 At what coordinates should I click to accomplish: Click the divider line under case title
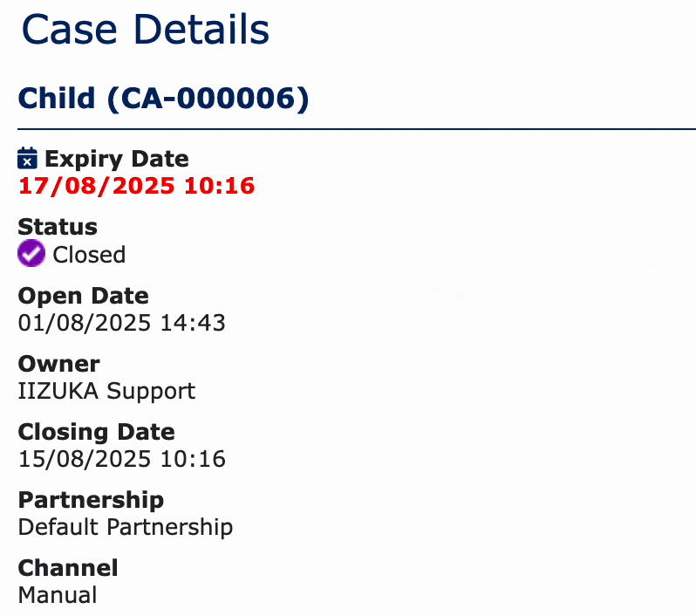pyautogui.click(x=357, y=129)
